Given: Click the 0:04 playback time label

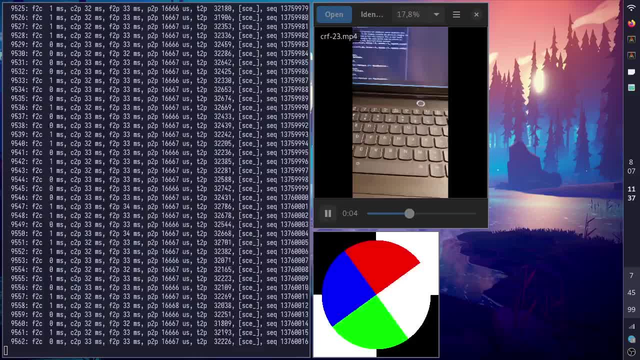Looking at the screenshot, I should point(350,213).
